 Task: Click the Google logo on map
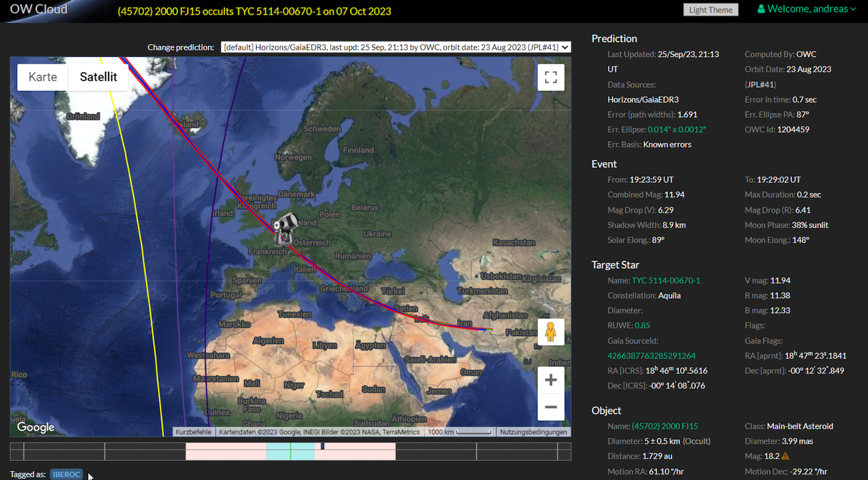click(35, 427)
